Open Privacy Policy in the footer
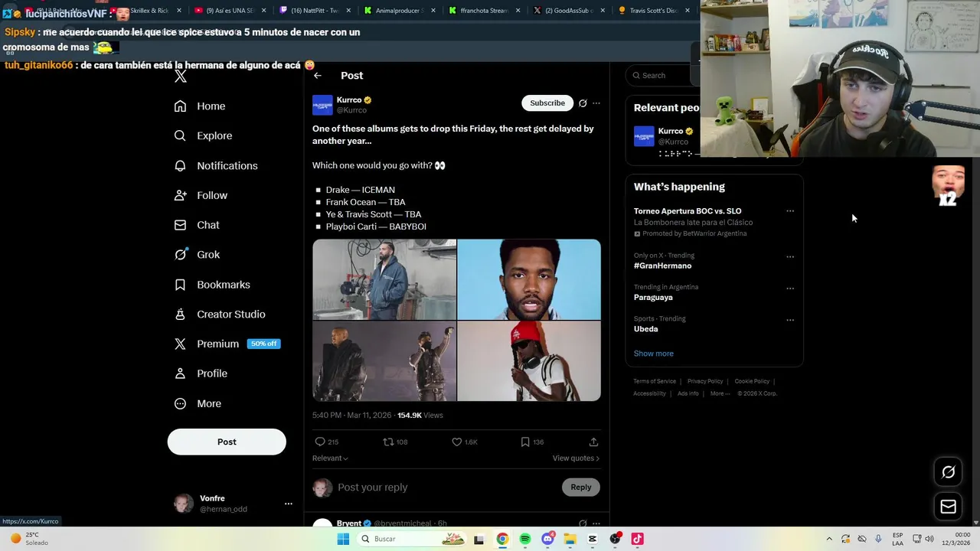The width and height of the screenshot is (980, 551). pos(705,381)
